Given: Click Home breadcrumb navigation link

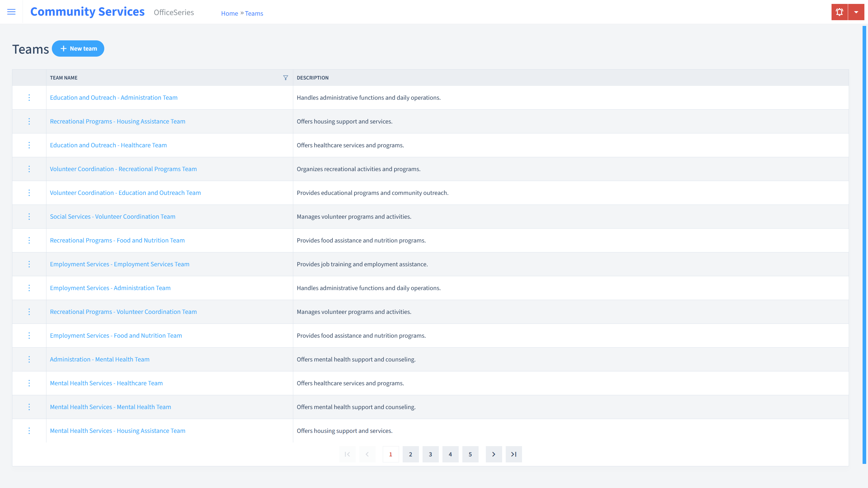Looking at the screenshot, I should (229, 13).
